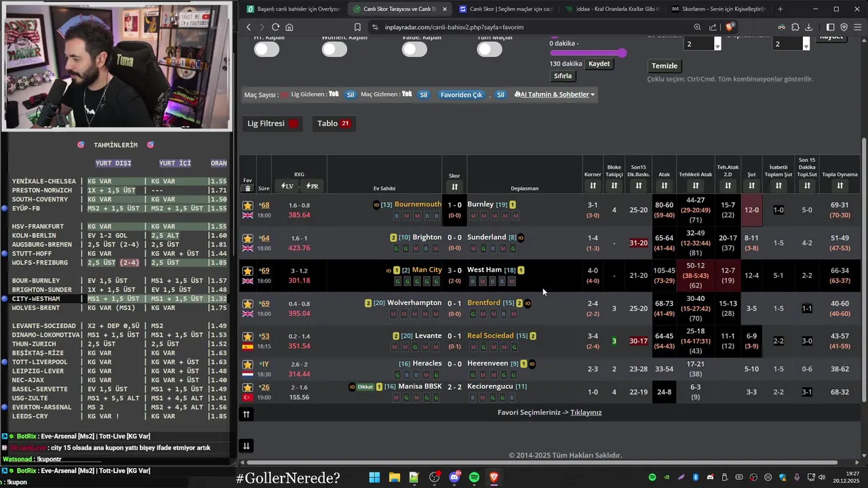Click Favoriden Çık button

point(461,95)
